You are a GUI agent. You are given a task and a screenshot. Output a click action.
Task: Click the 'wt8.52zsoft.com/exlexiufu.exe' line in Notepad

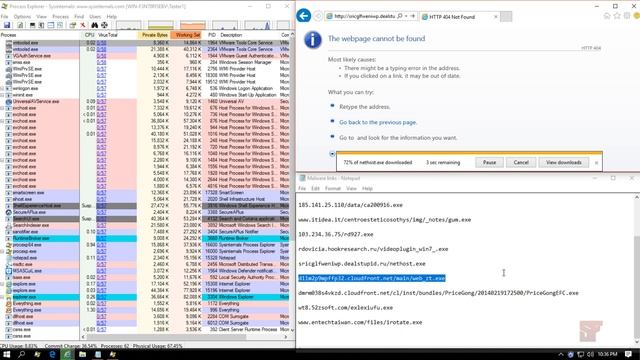coord(345,308)
